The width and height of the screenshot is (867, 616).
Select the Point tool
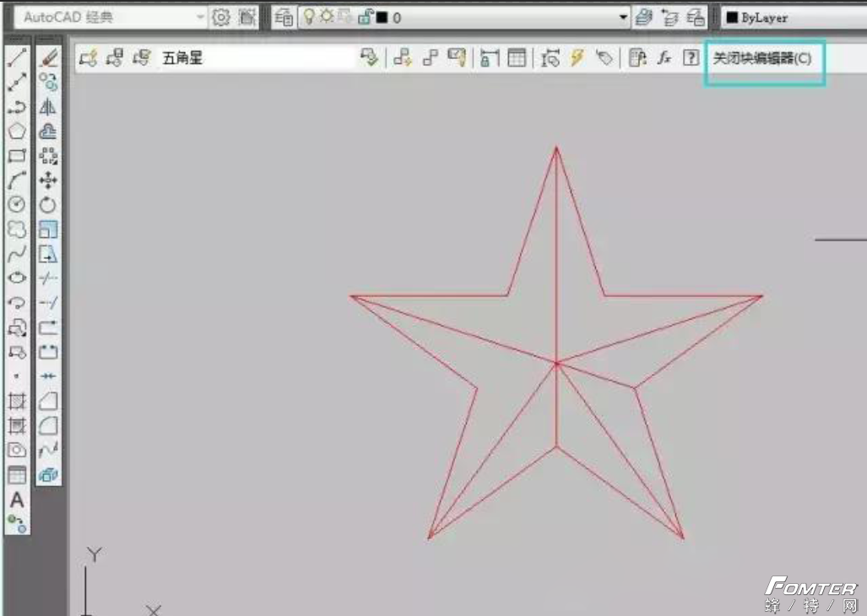tap(17, 376)
